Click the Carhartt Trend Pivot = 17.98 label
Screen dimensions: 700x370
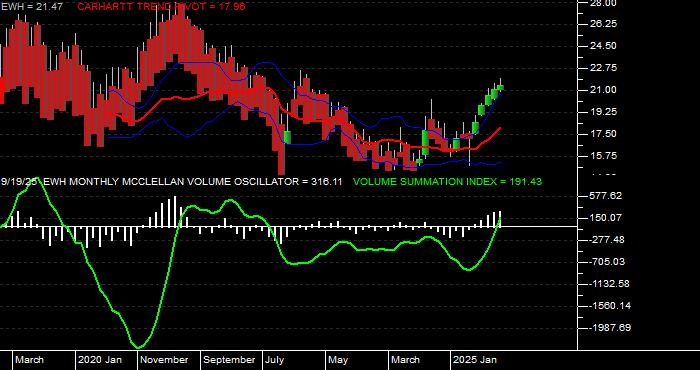click(162, 7)
